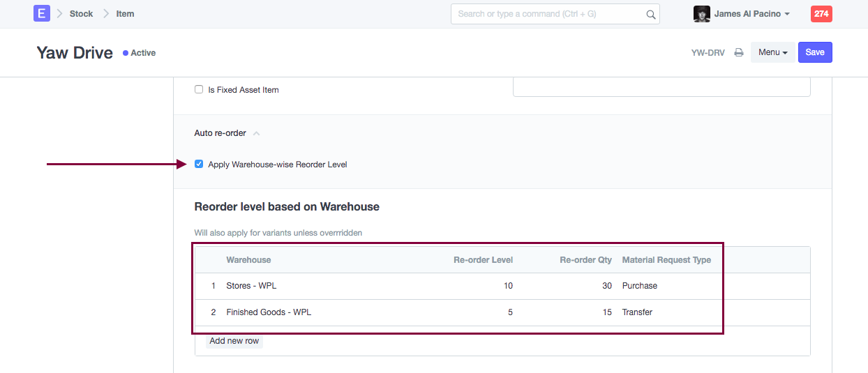Go to Item breadcrumb
The width and height of the screenshot is (868, 373).
[125, 14]
